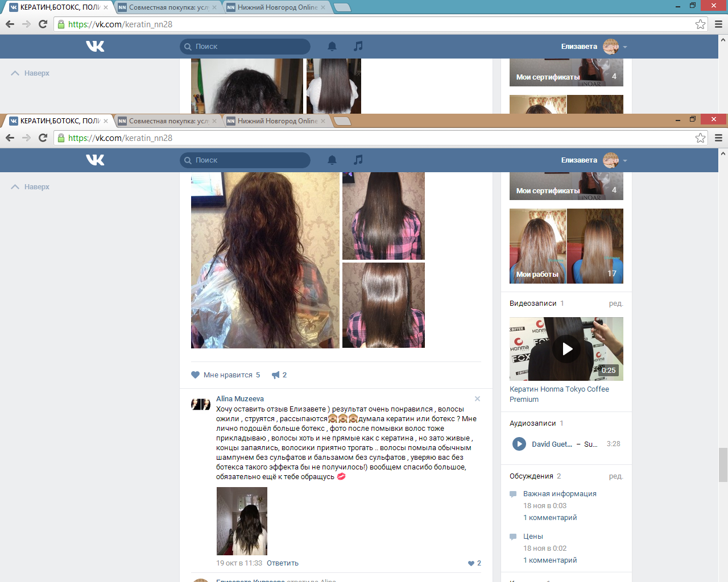Image resolution: width=728 pixels, height=582 pixels.
Task: Switch to Нижний Новгород Online tab in front window
Action: pos(276,121)
